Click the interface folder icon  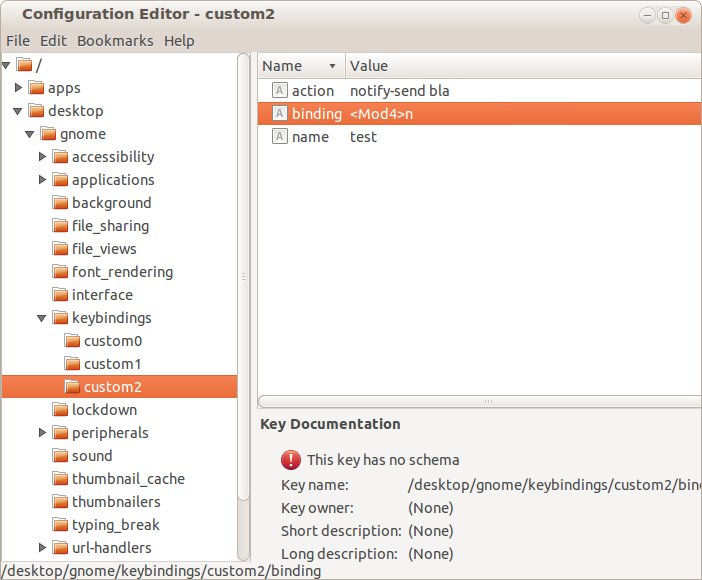60,295
